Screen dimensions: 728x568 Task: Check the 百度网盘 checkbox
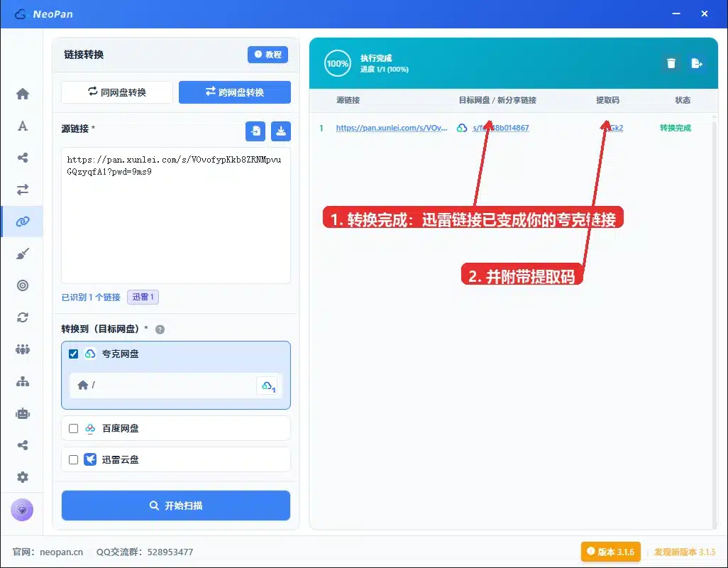pos(73,428)
